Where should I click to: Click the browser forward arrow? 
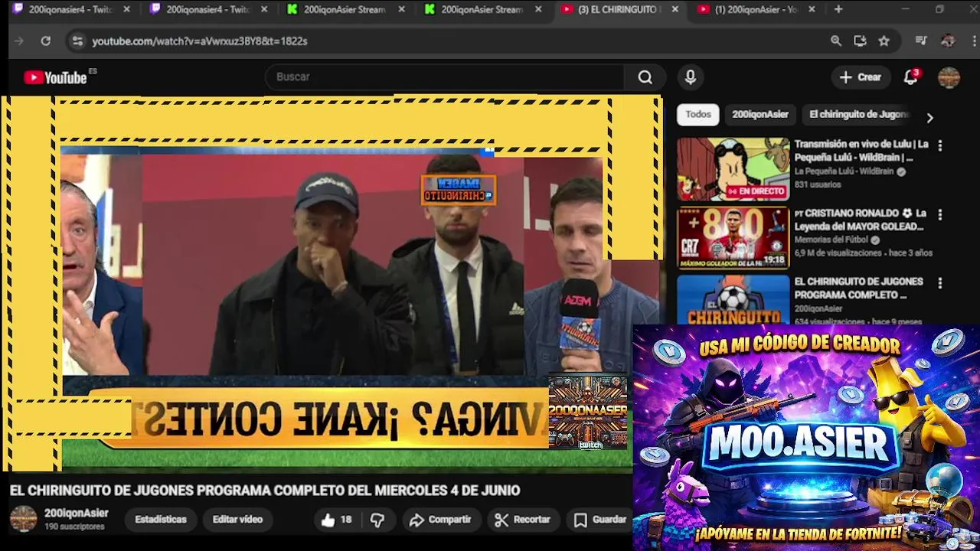(x=19, y=41)
